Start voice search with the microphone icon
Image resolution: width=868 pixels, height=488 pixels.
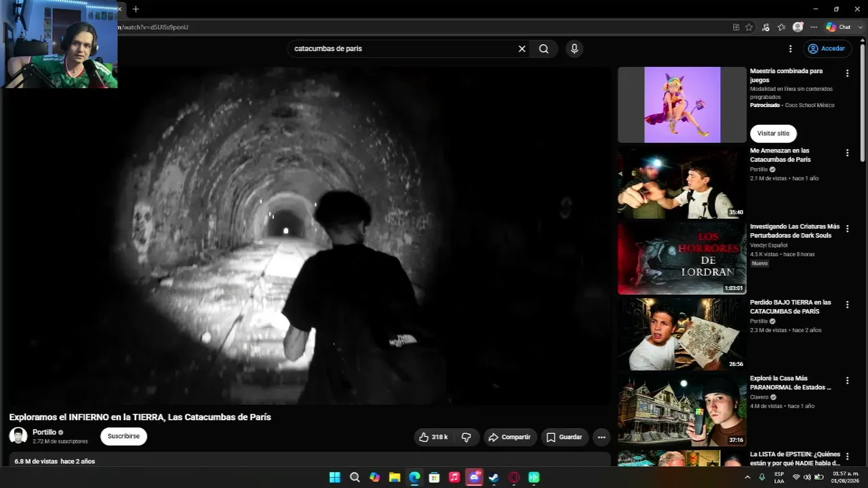[574, 49]
